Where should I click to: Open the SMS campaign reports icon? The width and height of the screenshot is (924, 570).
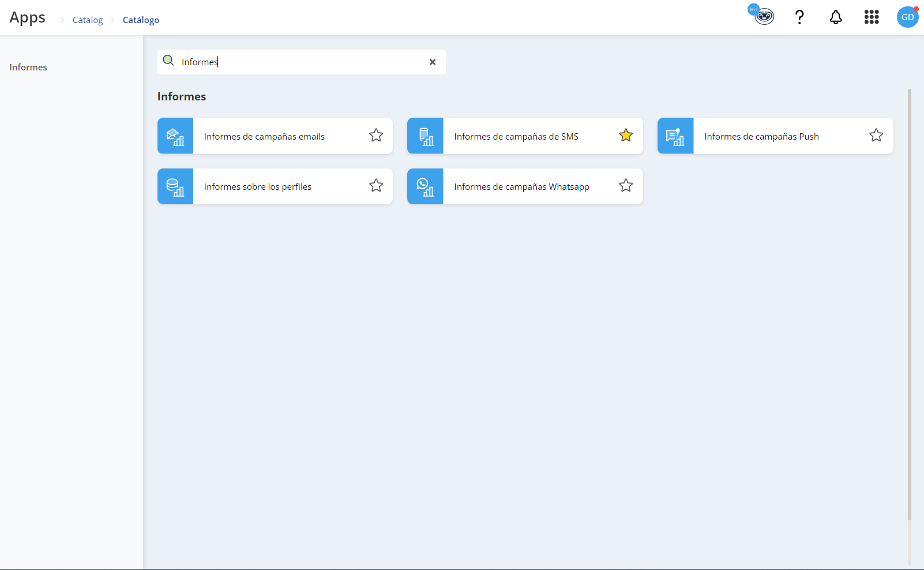[x=425, y=136]
